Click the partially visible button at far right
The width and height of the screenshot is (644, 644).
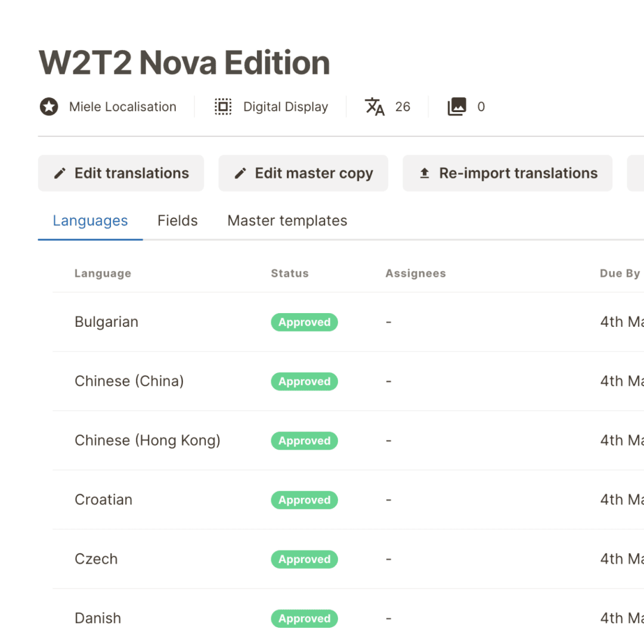click(638, 173)
